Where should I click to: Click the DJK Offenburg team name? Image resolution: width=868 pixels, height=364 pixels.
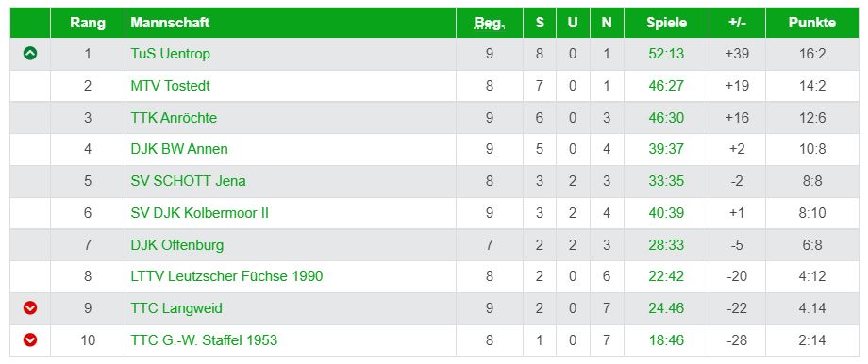[x=177, y=245]
